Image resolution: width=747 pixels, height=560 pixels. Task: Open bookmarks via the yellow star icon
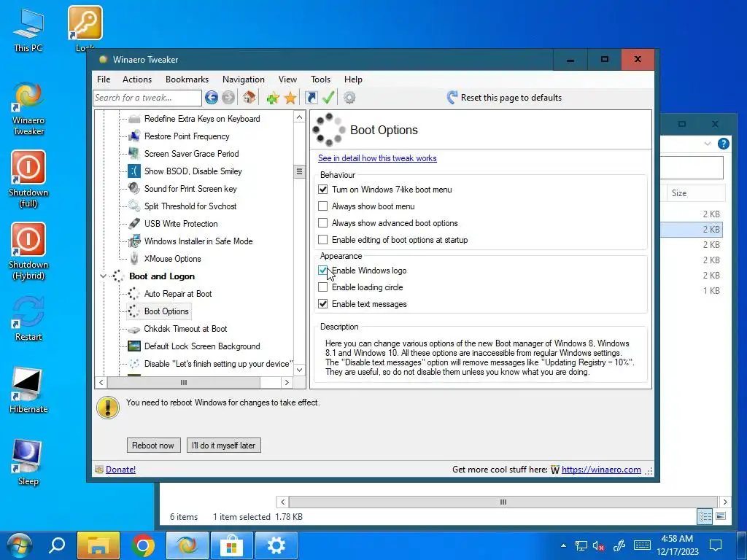pos(290,98)
